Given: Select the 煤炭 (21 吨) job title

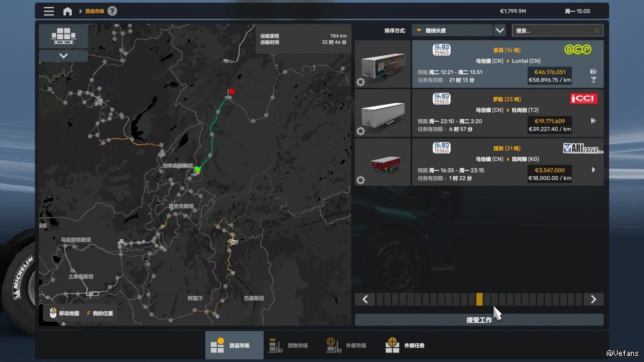Looking at the screenshot, I should 507,148.
